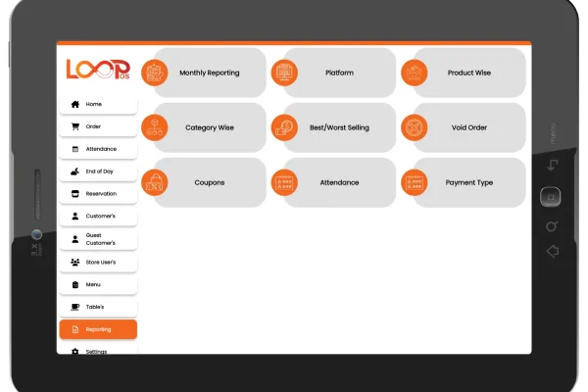Select Attendance in the left sidebar
Image resolution: width=588 pixels, height=392 pixels.
[x=98, y=149]
